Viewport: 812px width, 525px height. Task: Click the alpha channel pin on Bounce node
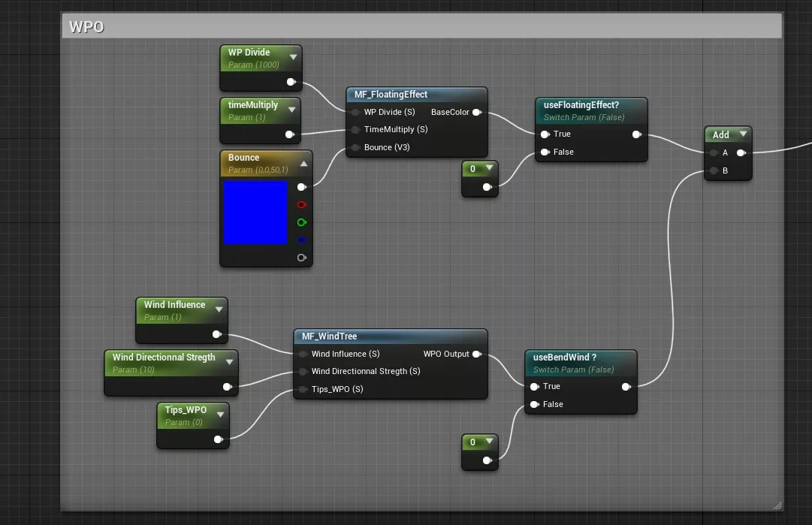coord(302,258)
